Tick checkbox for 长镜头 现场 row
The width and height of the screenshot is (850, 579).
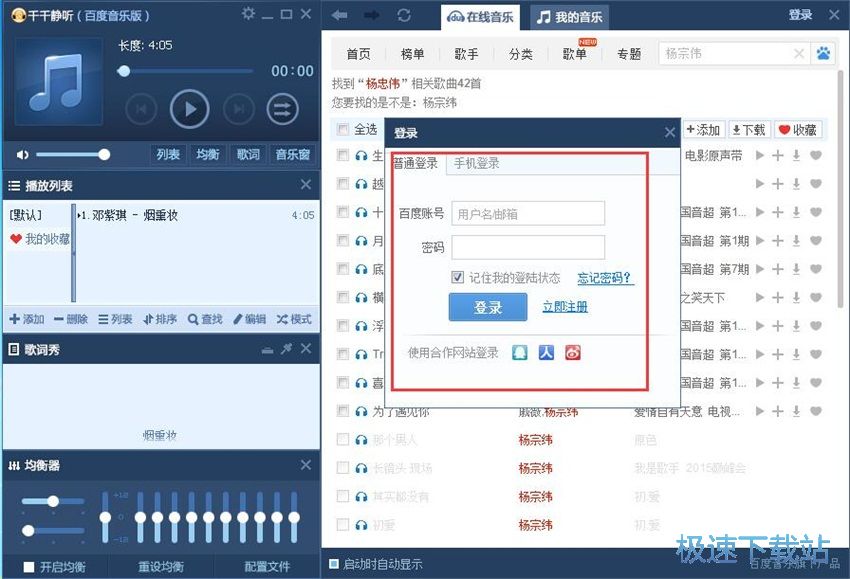tap(343, 467)
